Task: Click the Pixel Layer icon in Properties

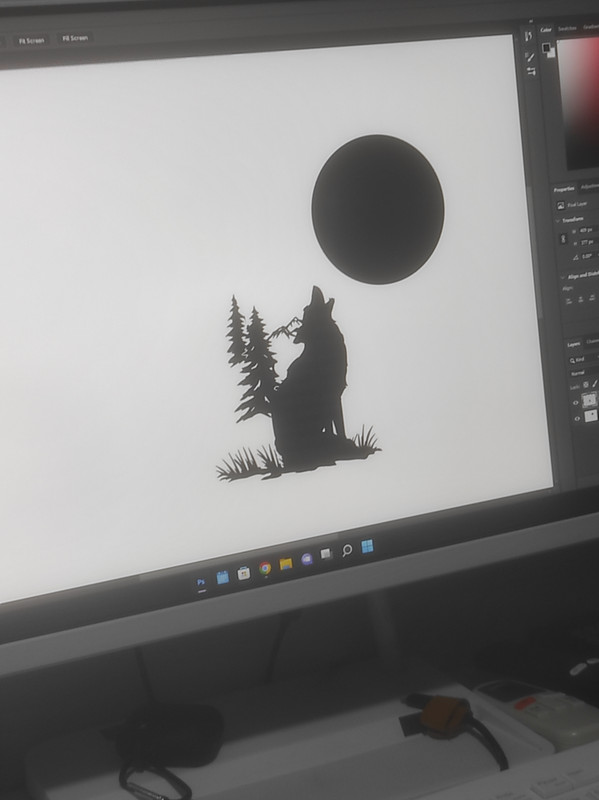Action: (x=561, y=205)
